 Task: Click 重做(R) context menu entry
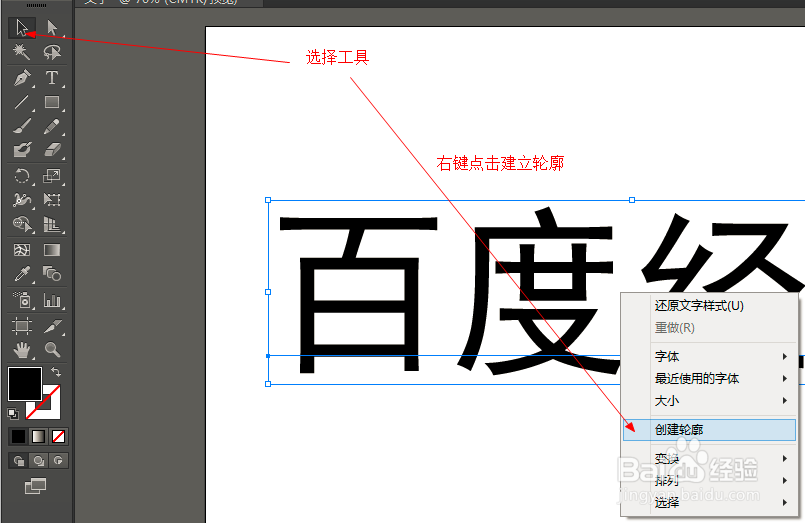709,327
